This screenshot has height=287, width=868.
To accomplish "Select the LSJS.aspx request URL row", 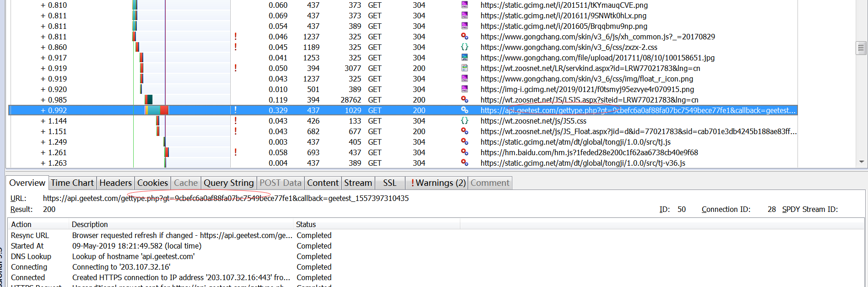I will (x=589, y=100).
